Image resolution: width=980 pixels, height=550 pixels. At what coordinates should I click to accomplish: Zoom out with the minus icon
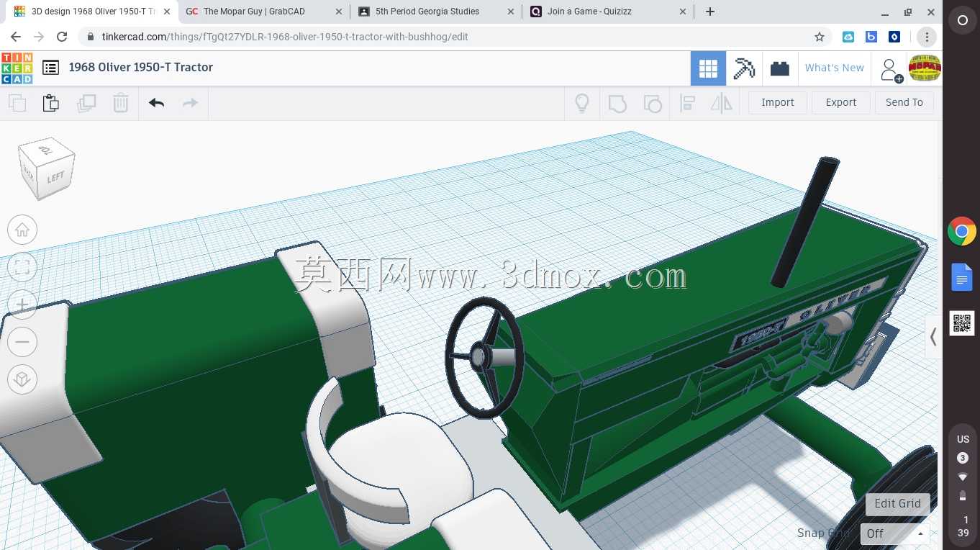point(22,342)
